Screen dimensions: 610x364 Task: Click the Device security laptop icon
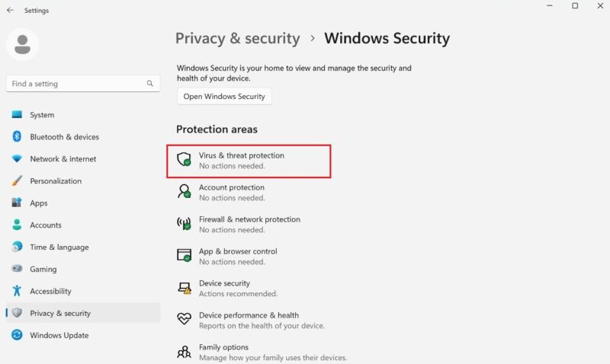click(184, 288)
